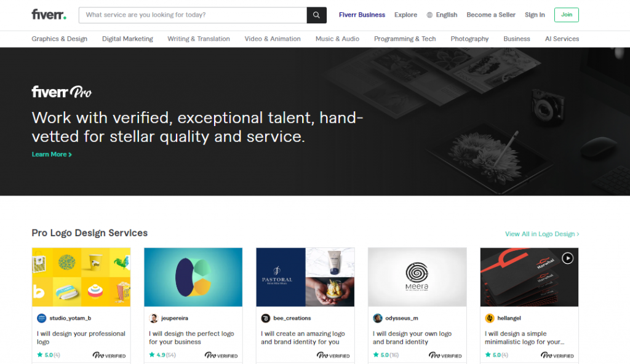Open Graphics & Design category menu

pos(60,39)
